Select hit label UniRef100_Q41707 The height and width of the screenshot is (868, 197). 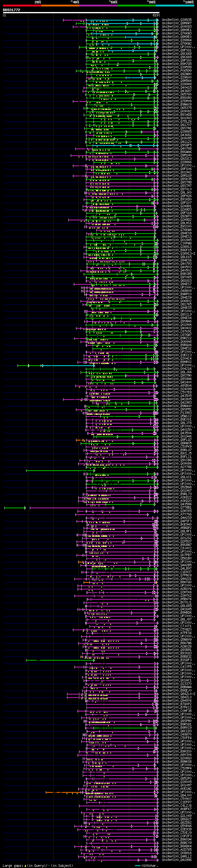coord(176,125)
